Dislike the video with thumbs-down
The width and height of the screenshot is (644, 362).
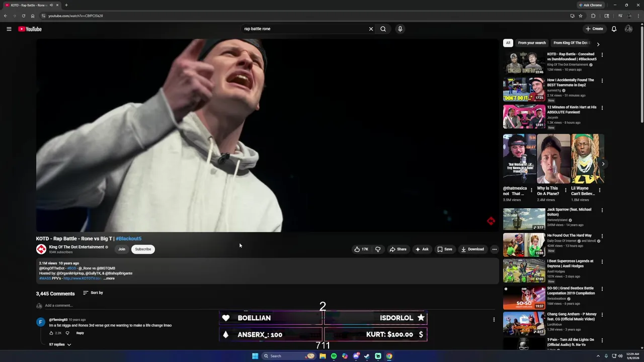tap(378, 249)
